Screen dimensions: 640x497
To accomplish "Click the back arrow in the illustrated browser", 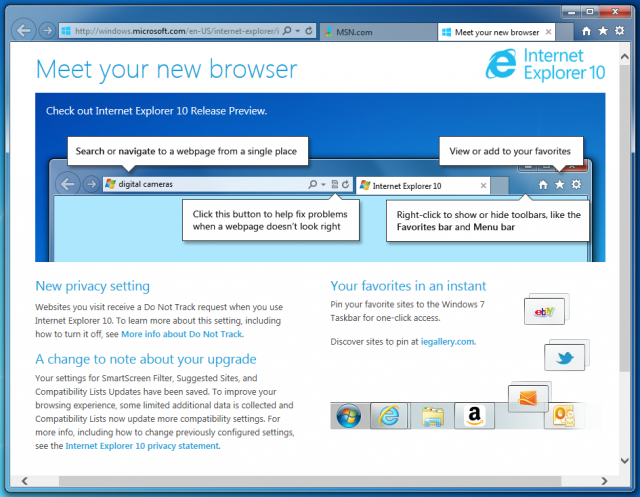I will (68, 184).
